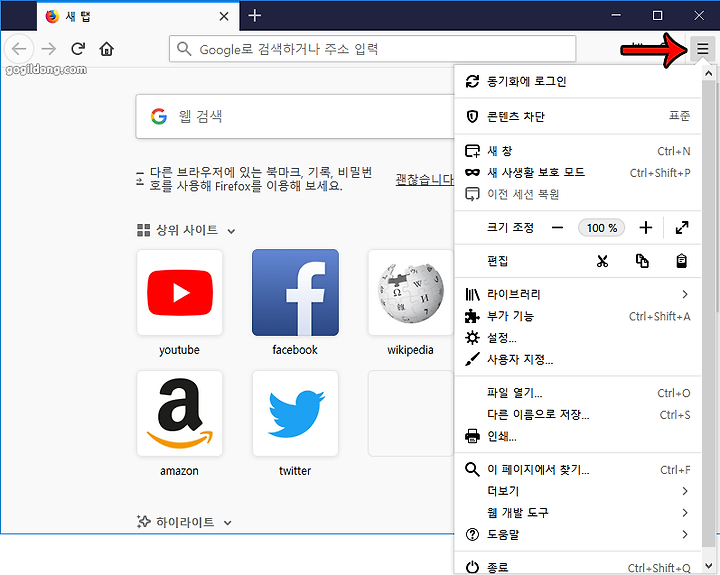Close the 새 탭 tab
This screenshot has width=720, height=575.
pos(224,17)
